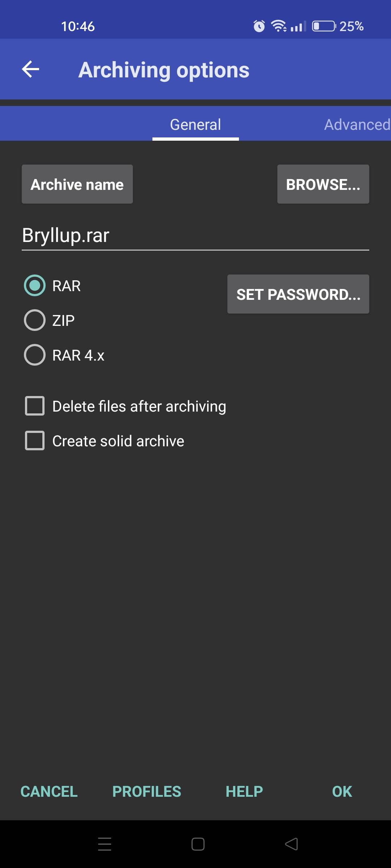Enable Delete files after archiving

click(35, 406)
